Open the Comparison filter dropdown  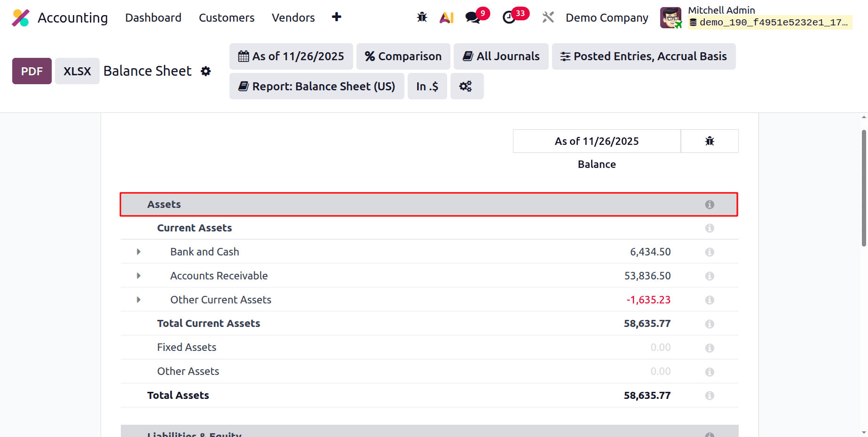[x=403, y=56]
